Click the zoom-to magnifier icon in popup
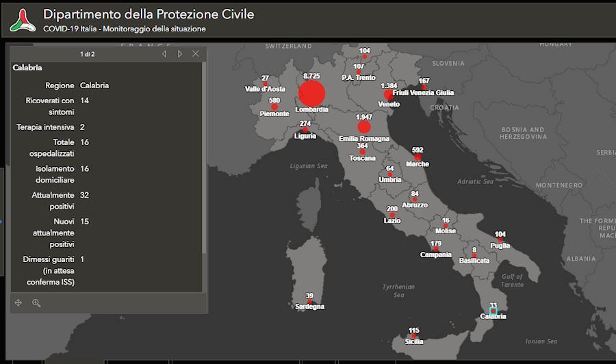616x364 pixels. [36, 302]
